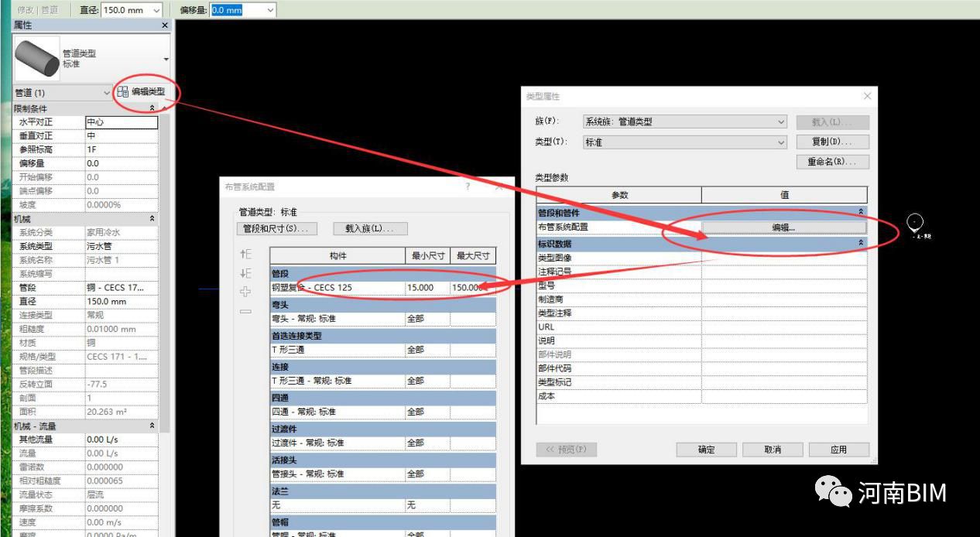Collapse the 标识数据 parameter group
Screen dimensions: 980x537
861,243
